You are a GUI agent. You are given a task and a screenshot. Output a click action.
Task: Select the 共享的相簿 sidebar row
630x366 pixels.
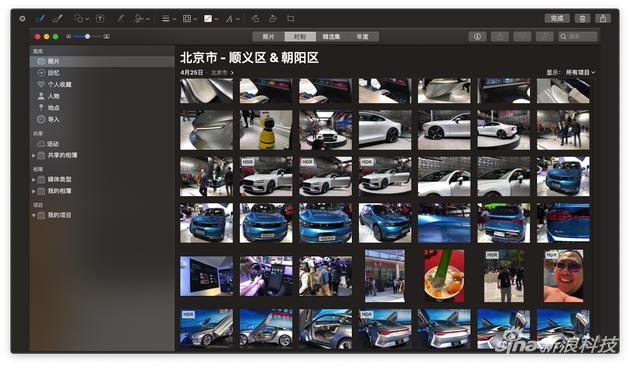pos(102,155)
